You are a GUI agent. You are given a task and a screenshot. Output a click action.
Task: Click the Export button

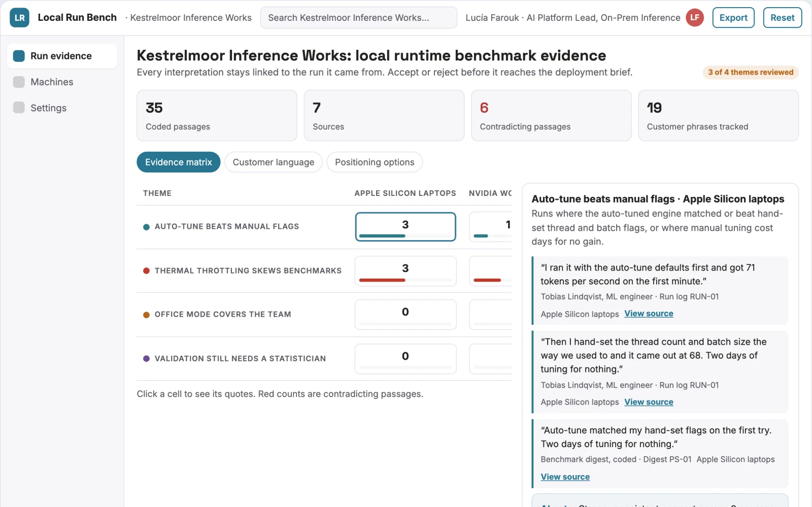[733, 18]
